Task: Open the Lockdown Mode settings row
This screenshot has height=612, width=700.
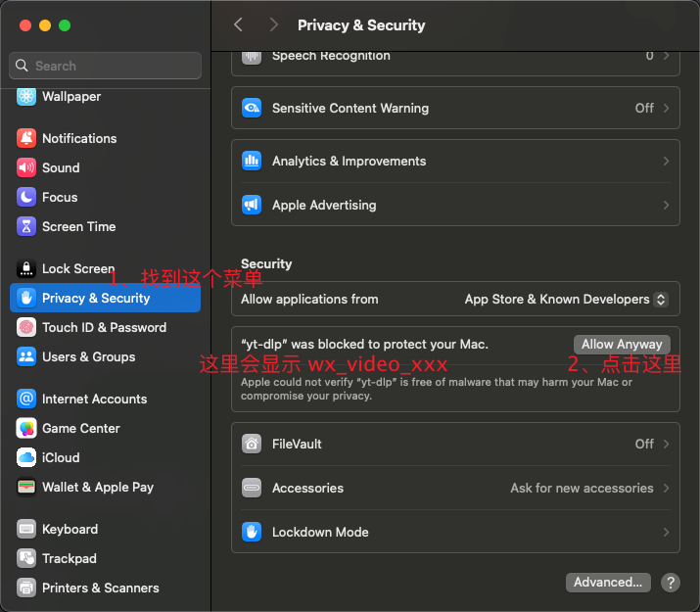Action: click(x=455, y=532)
